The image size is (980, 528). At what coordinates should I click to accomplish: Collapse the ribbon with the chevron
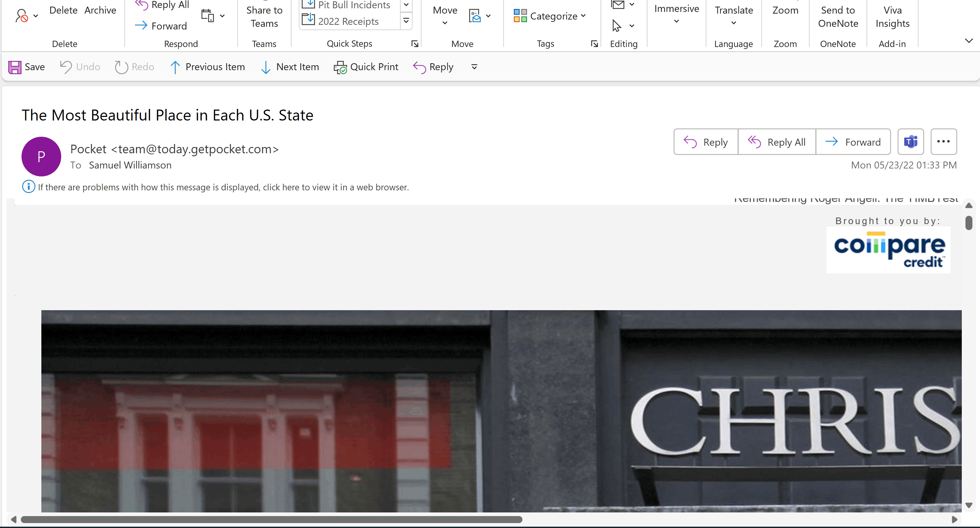(x=969, y=40)
